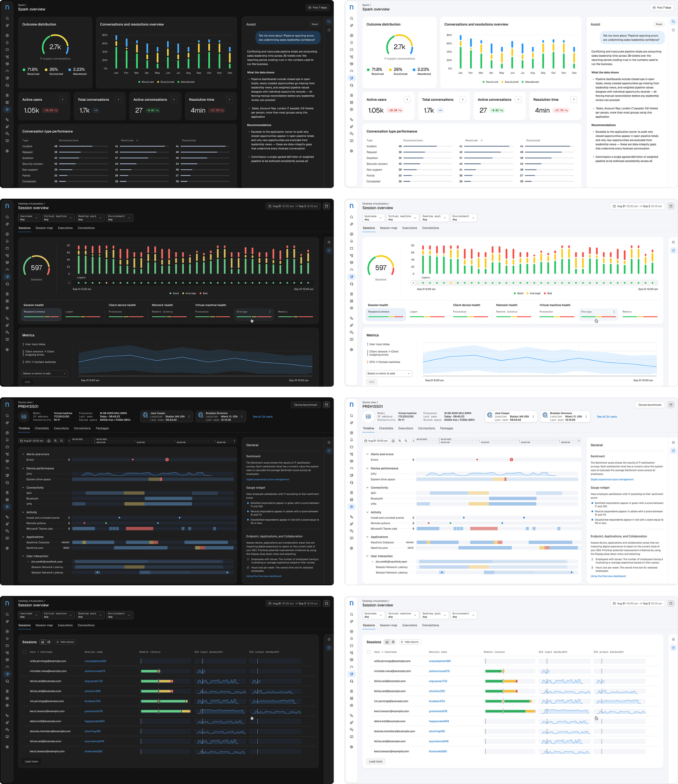This screenshot has height=784, width=678.
Task: Click the Assist chat icon in light Spark right rail
Action: [673, 22]
